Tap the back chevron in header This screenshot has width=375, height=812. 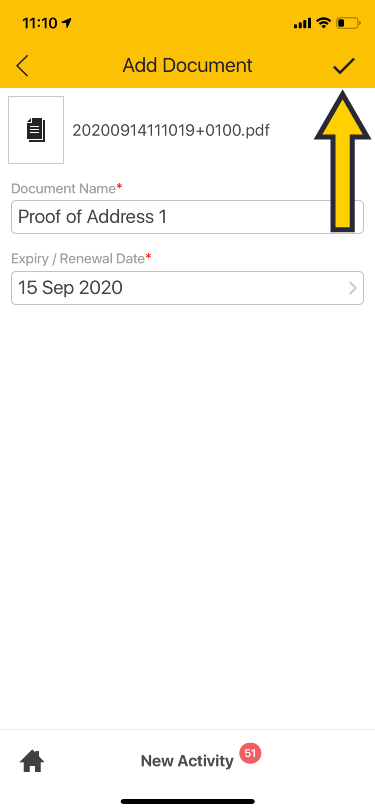pyautogui.click(x=22, y=66)
